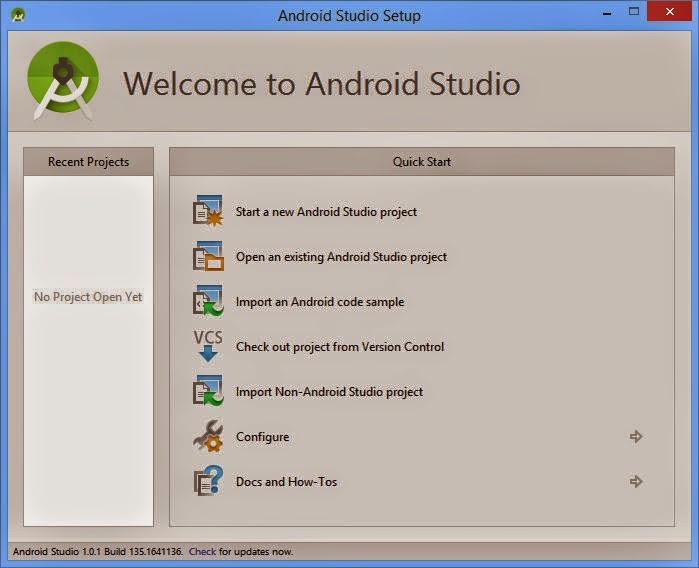Click the Docs and How-Tos question mark icon
Image resolution: width=699 pixels, height=568 pixels.
tap(208, 481)
